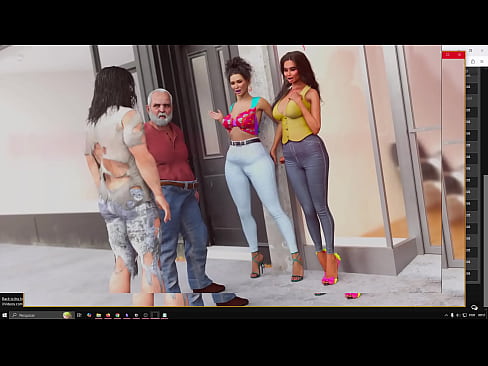Open the red fruit icon on taskbar
488x366 pixels.
pyautogui.click(x=108, y=315)
